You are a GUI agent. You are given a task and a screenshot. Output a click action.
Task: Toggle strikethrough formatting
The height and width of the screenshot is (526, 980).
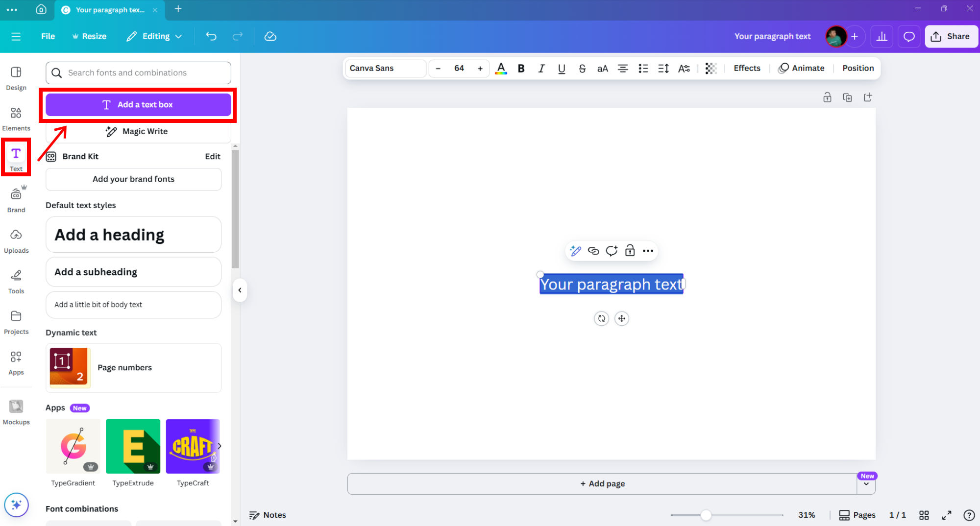click(582, 69)
